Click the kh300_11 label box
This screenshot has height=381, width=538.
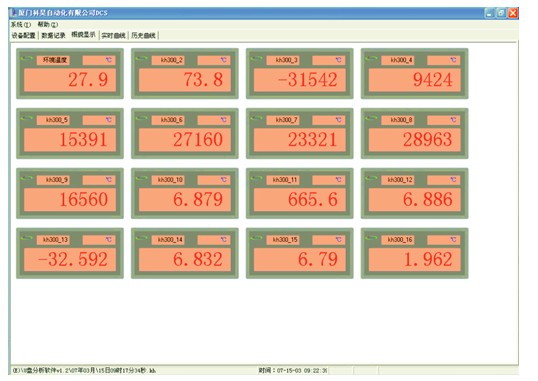284,180
